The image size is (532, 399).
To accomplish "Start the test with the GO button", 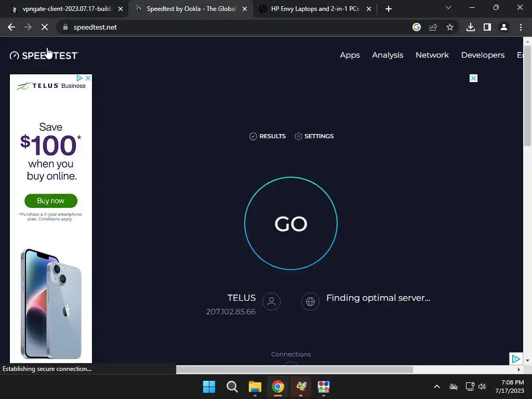I will (x=291, y=223).
